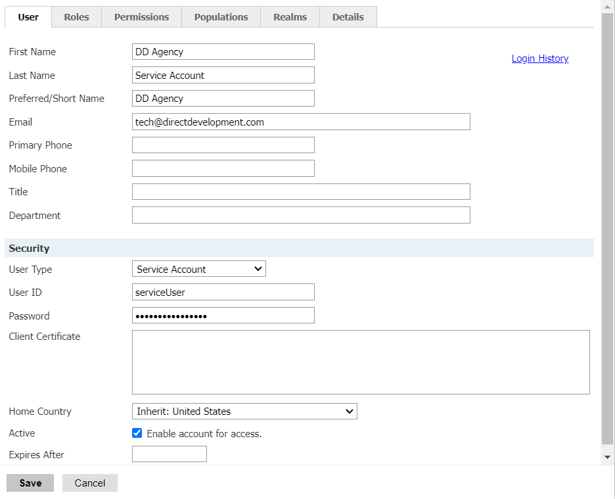Open the Permissions tab
The image size is (615, 499).
(141, 17)
